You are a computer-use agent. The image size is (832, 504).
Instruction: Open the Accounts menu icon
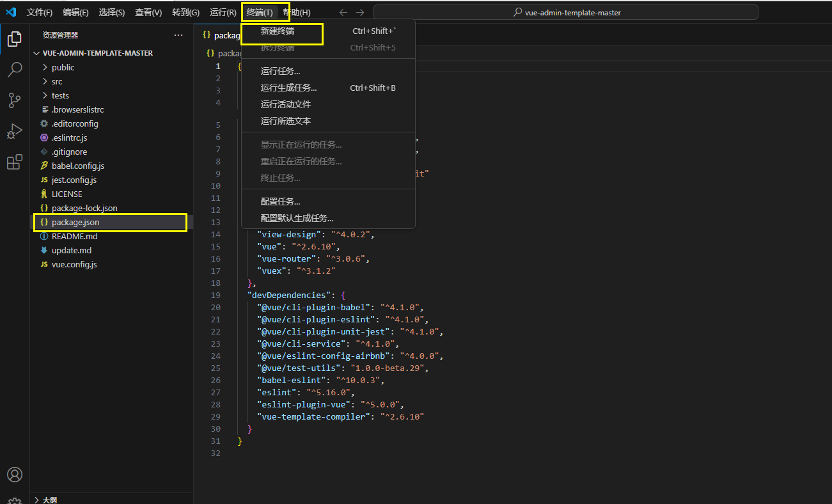coord(14,475)
